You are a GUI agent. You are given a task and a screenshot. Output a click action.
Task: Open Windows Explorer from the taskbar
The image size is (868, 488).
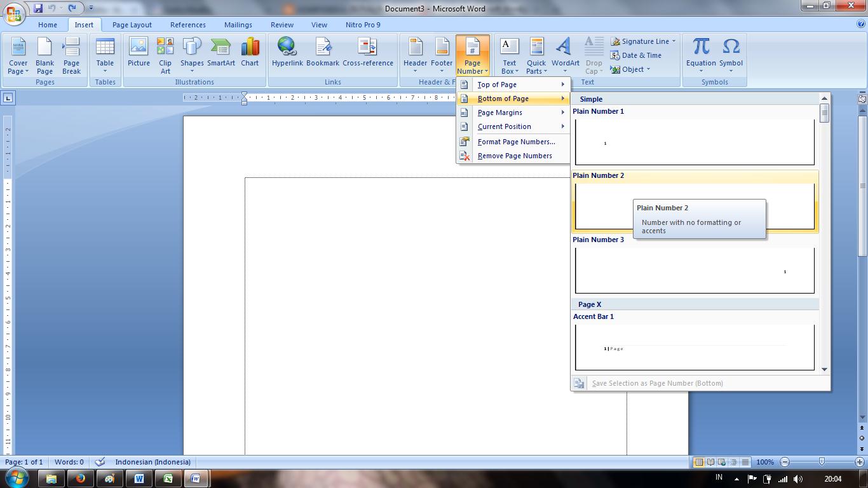(x=51, y=478)
